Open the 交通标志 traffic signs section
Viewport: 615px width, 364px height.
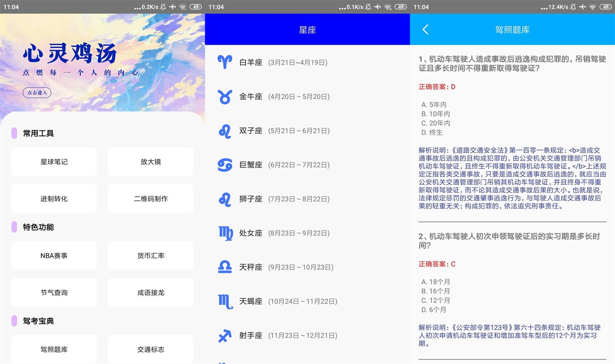pyautogui.click(x=150, y=349)
